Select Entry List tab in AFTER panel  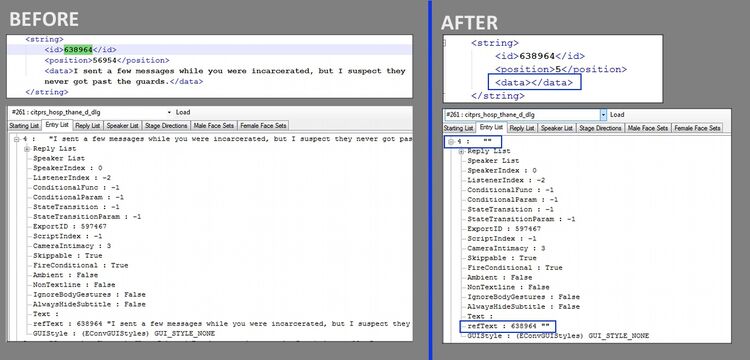coord(491,127)
